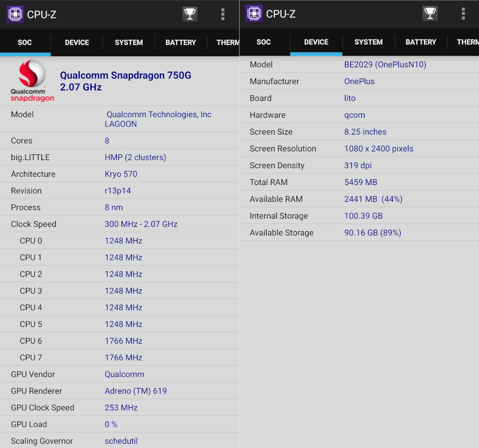Image resolution: width=479 pixels, height=448 pixels.
Task: Click the 'GPU Renderer' label
Action: pyautogui.click(x=37, y=391)
